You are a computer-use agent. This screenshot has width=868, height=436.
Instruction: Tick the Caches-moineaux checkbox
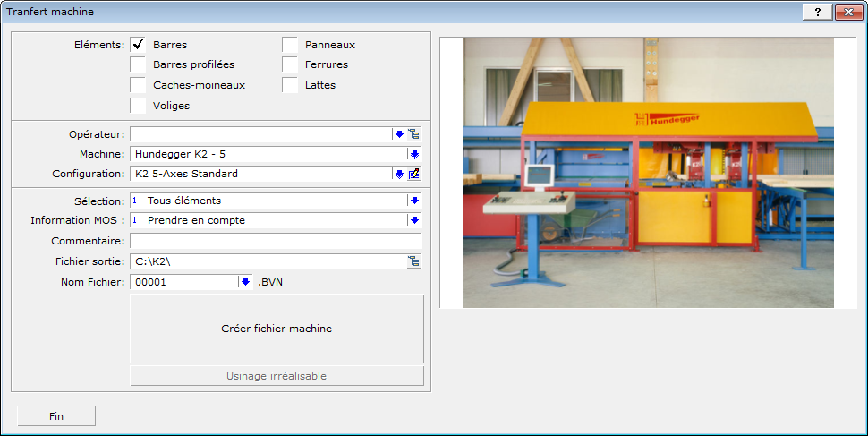coord(138,85)
